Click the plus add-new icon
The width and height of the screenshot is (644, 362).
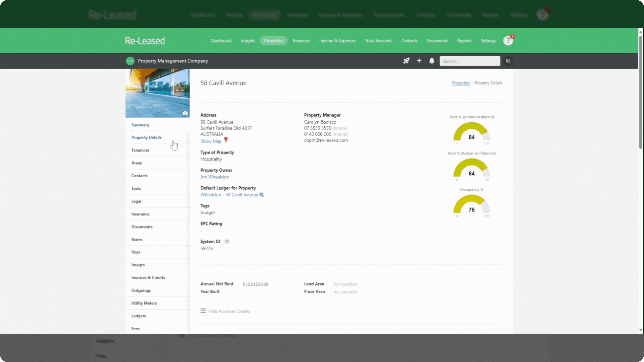419,61
